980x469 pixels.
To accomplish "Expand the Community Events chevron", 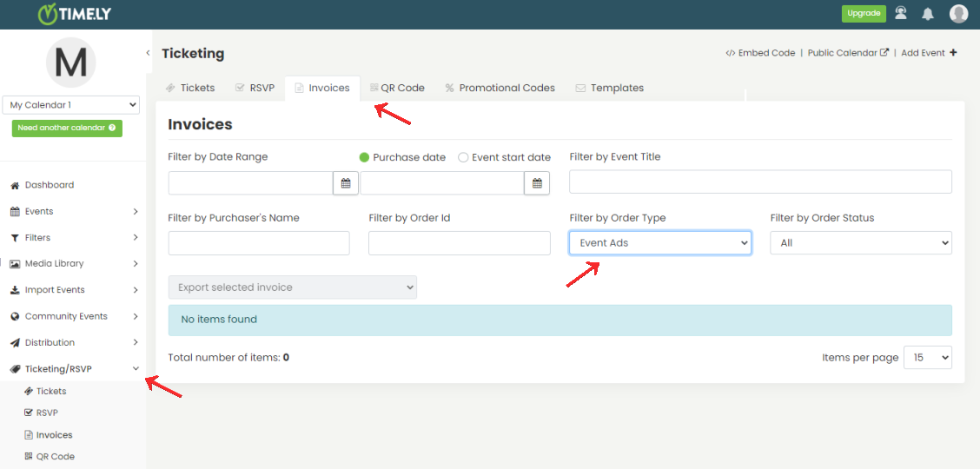I will click(136, 317).
